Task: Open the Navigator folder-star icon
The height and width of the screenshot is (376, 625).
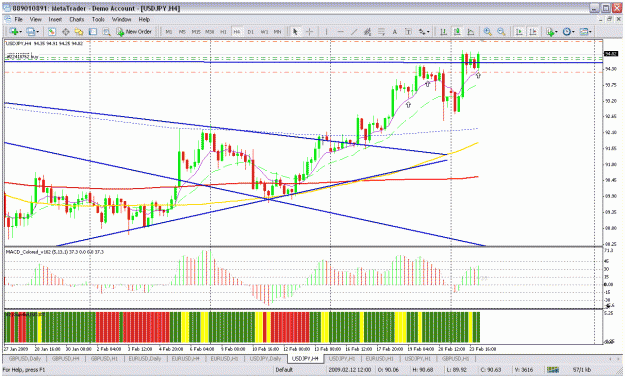Action: [79, 31]
